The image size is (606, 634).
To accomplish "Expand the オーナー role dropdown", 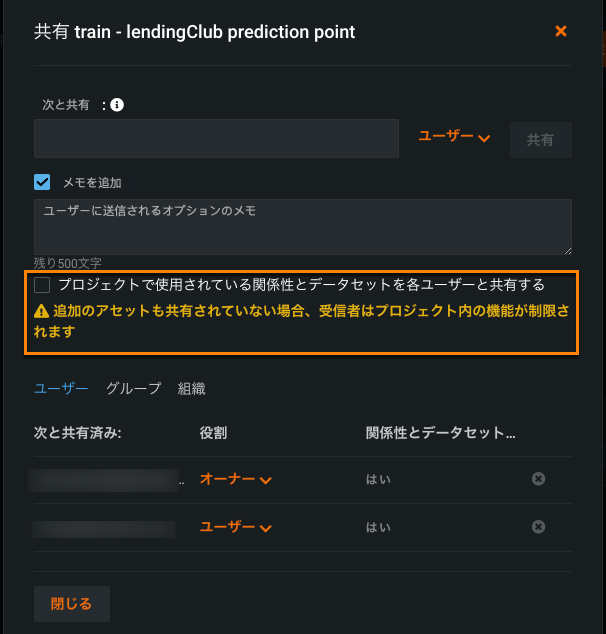I will (x=236, y=480).
